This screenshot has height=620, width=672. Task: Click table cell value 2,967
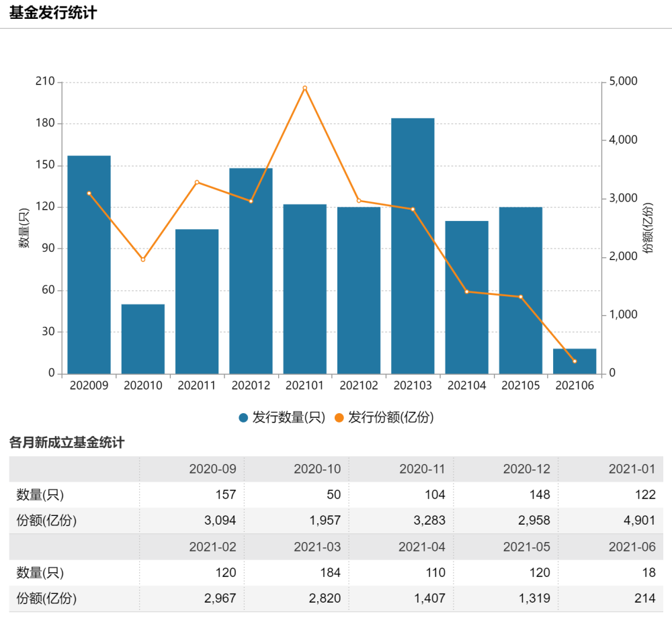click(220, 599)
